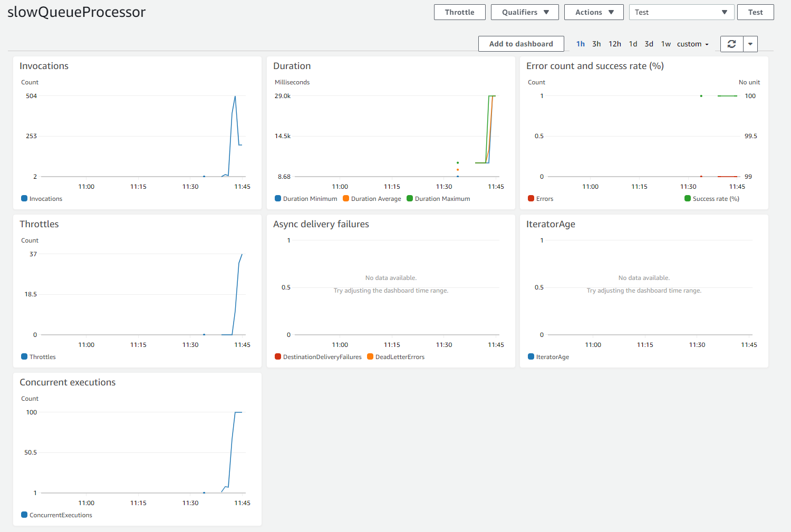Click the ConcurrentExecutions legend marker
This screenshot has height=532, width=791.
pyautogui.click(x=23, y=515)
